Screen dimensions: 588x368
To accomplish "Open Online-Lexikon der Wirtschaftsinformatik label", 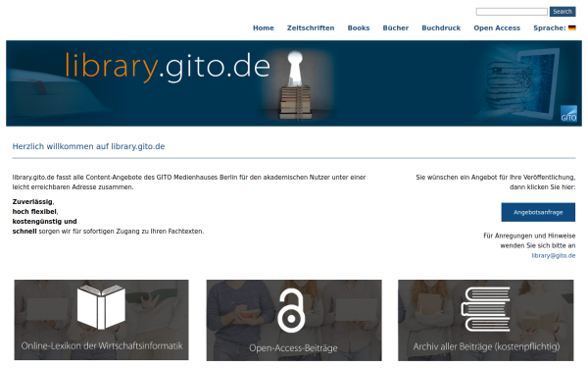I will [102, 345].
